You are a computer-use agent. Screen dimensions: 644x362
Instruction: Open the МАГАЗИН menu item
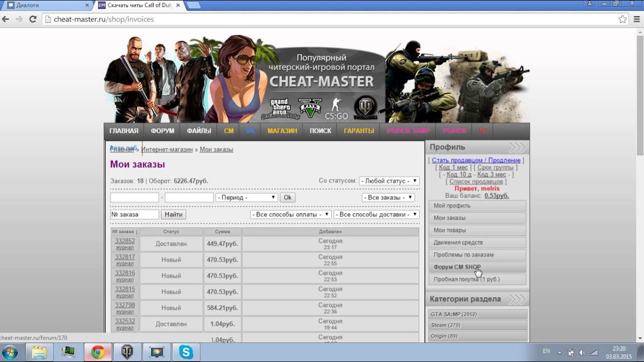click(282, 131)
